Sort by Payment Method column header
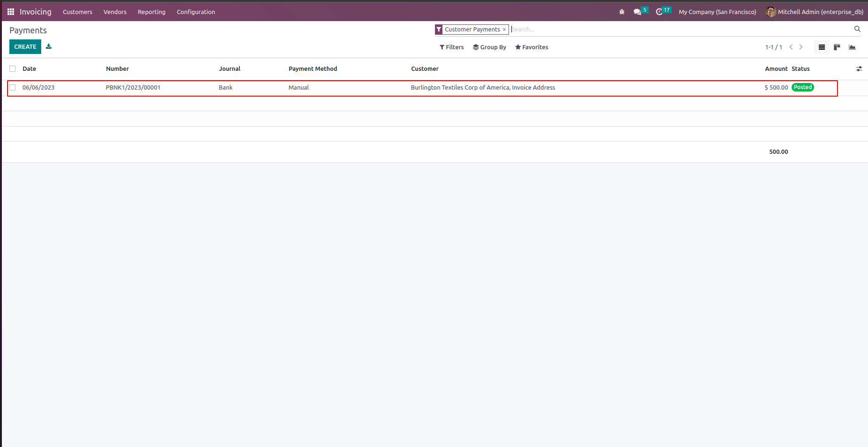Image resolution: width=868 pixels, height=447 pixels. (x=313, y=68)
